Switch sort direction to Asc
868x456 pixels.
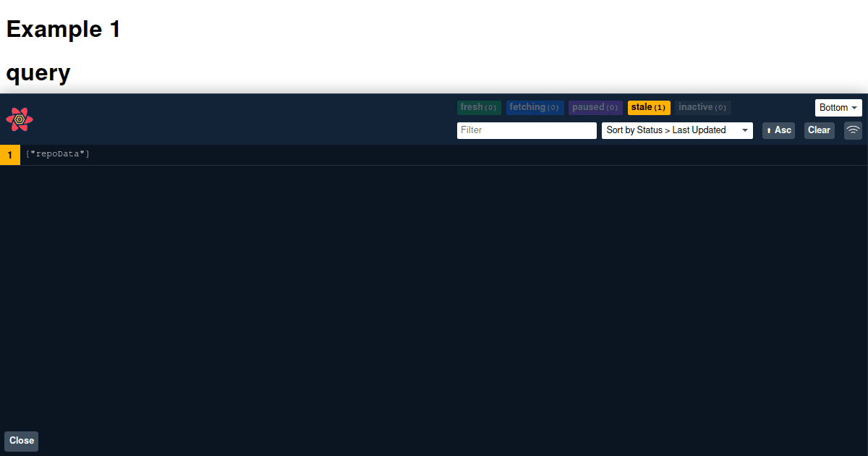click(x=778, y=130)
